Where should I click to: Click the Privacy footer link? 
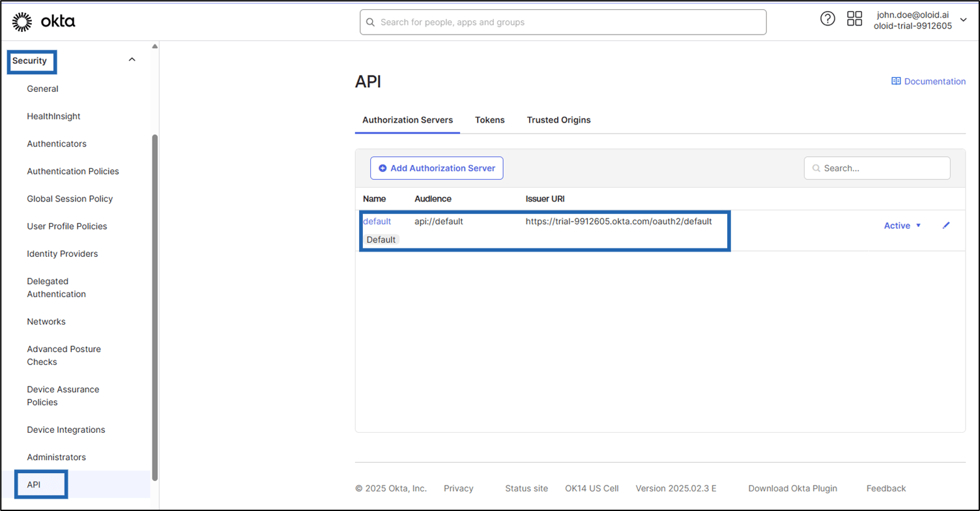click(x=459, y=488)
